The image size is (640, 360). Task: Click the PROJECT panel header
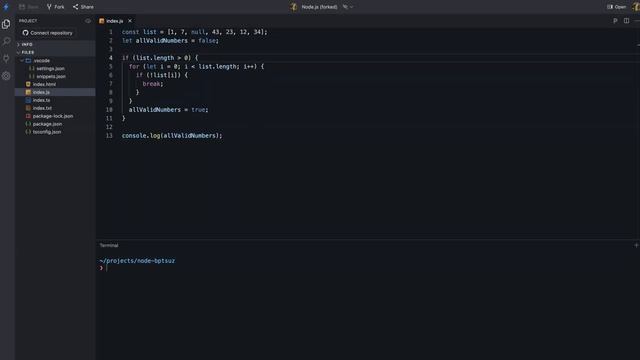tap(28, 21)
